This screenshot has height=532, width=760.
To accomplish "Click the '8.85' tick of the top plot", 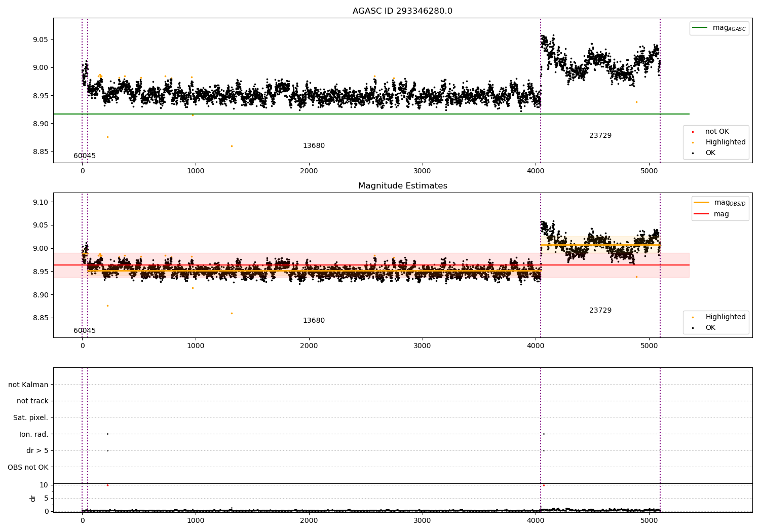I will point(41,152).
